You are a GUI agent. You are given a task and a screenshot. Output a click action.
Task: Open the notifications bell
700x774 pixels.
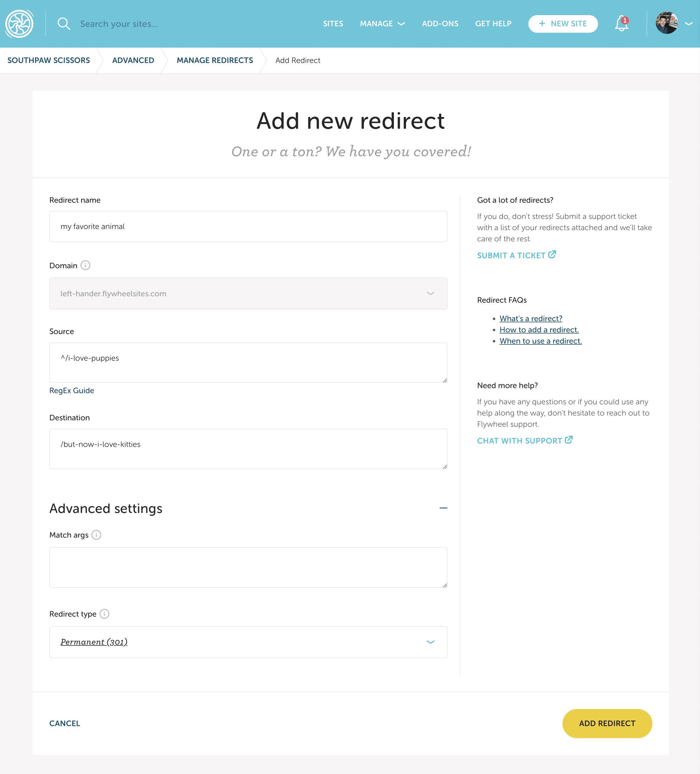[x=621, y=24]
